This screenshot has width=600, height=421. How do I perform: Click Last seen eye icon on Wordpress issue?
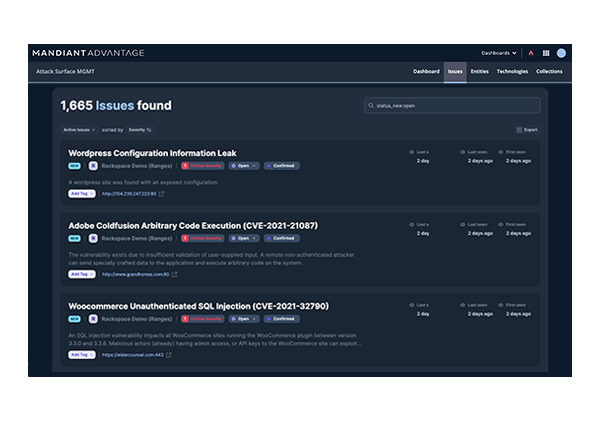[463, 152]
